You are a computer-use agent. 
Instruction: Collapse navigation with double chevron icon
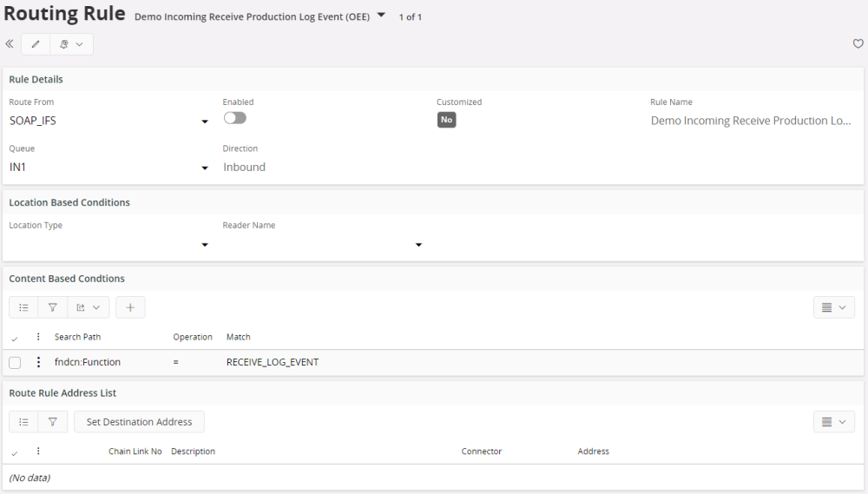pos(10,44)
